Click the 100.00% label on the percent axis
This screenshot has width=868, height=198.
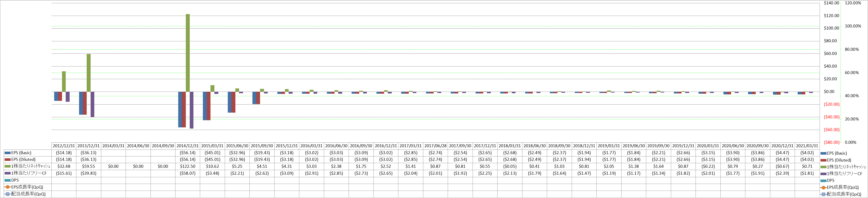[x=853, y=26]
